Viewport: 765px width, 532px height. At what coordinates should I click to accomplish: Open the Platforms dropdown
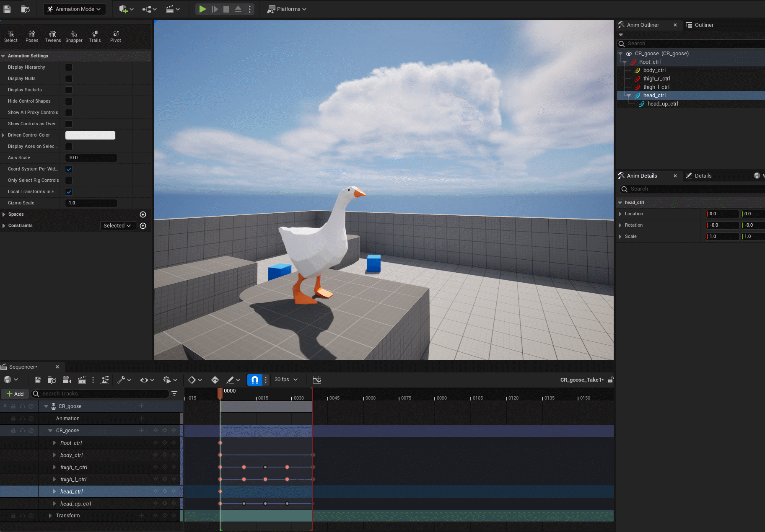point(287,9)
